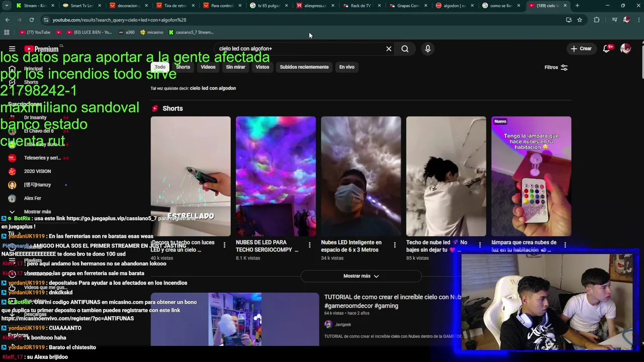Open options for 'NUBES DE LED PARA TECHO' short
The image size is (644, 362).
tap(309, 245)
